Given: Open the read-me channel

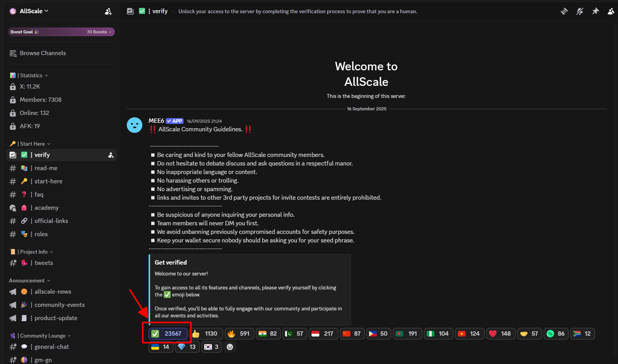Looking at the screenshot, I should pyautogui.click(x=46, y=168).
